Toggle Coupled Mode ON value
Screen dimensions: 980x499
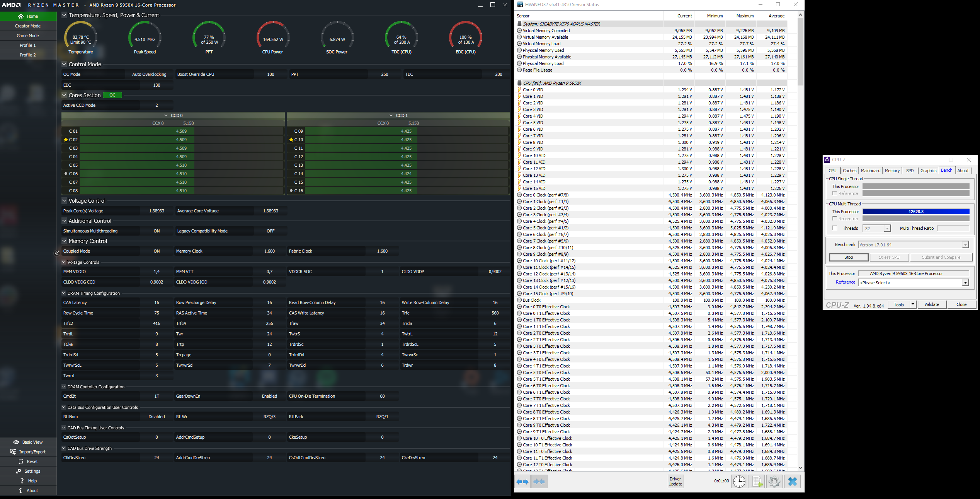(x=157, y=251)
